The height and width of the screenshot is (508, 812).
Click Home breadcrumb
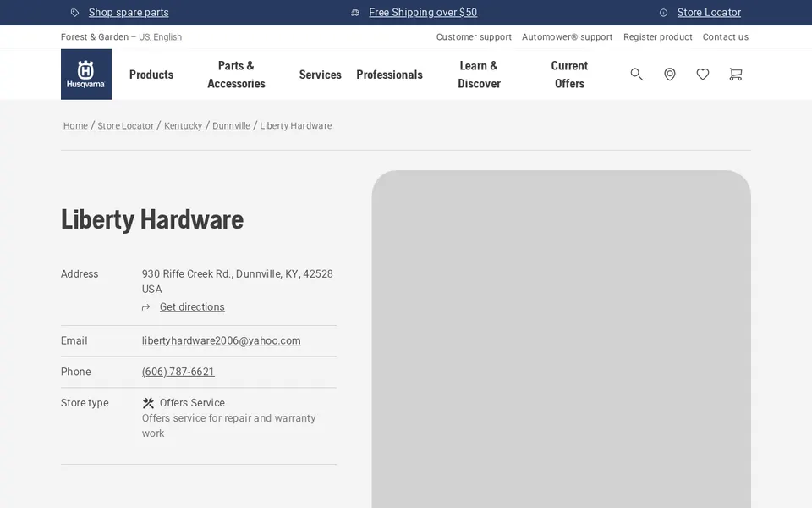click(75, 126)
